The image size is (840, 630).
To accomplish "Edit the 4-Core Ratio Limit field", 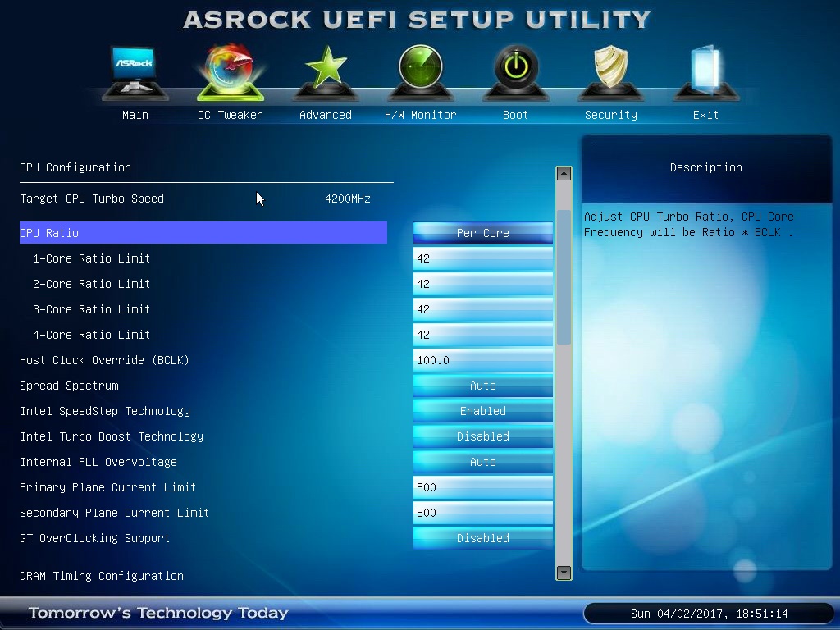I will pyautogui.click(x=482, y=335).
